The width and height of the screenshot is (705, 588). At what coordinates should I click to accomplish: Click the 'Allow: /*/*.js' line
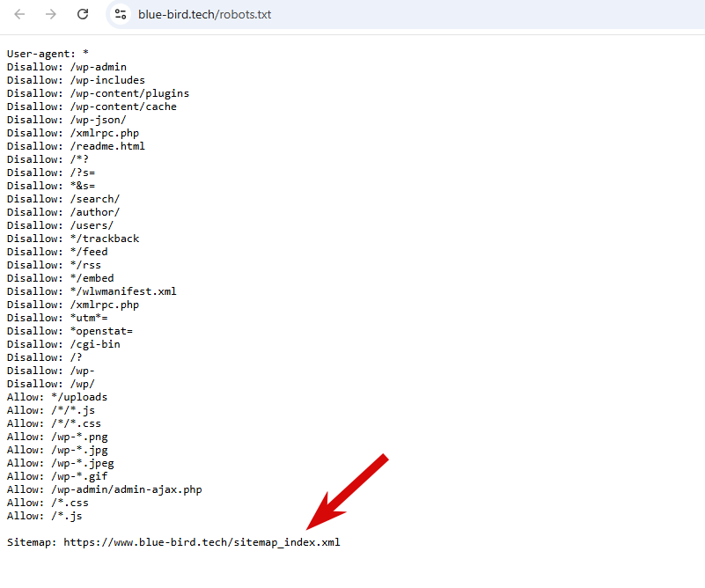tap(51, 410)
